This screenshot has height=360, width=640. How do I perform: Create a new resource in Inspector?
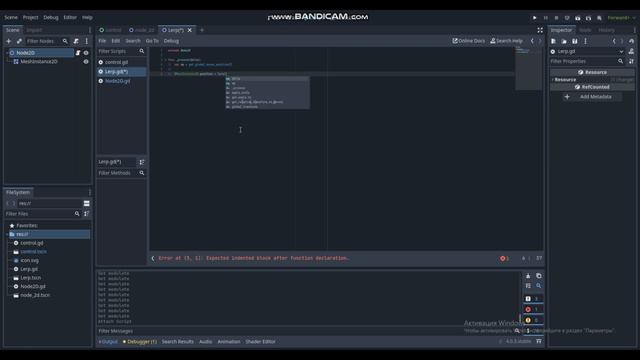[553, 41]
